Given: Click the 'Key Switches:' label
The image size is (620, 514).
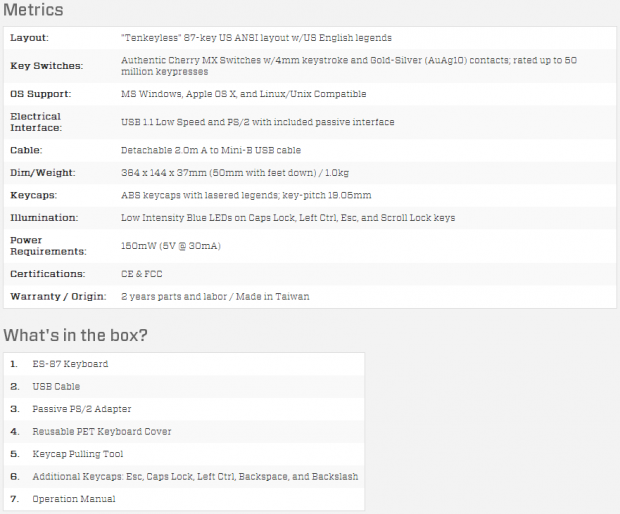Looking at the screenshot, I should (47, 66).
